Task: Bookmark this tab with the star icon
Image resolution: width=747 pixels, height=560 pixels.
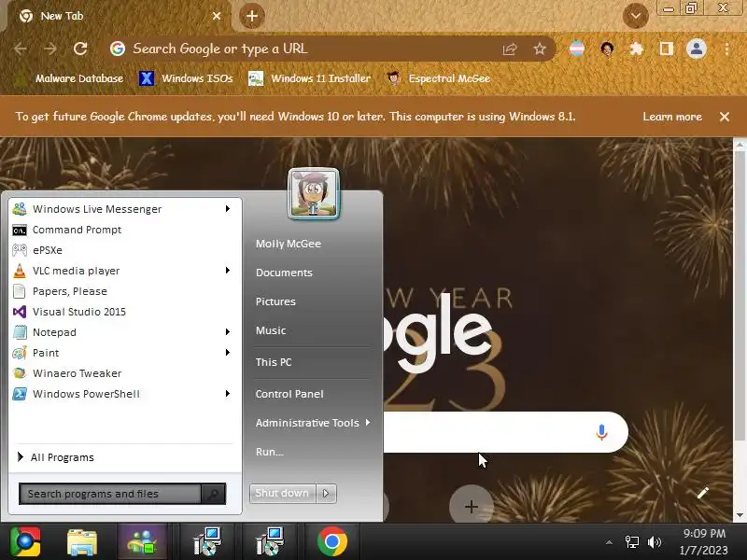Action: pos(540,49)
